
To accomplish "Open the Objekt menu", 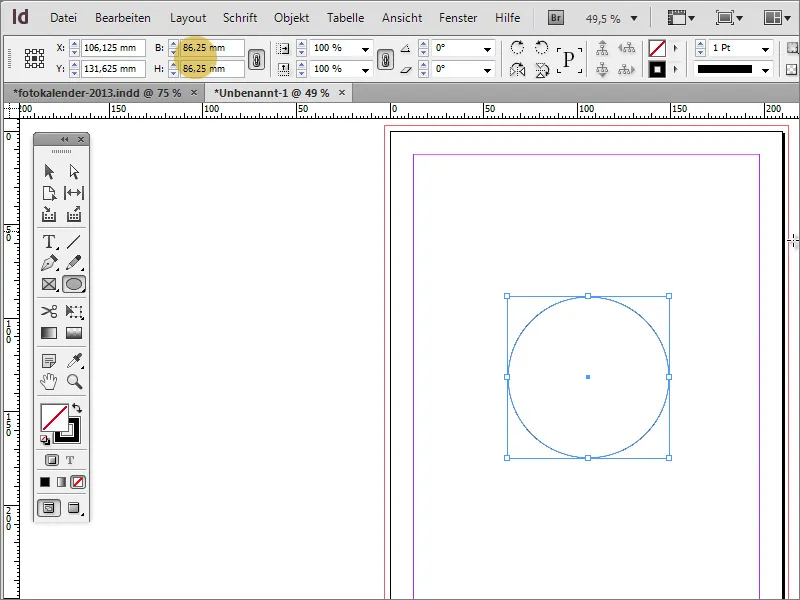I will click(x=291, y=17).
